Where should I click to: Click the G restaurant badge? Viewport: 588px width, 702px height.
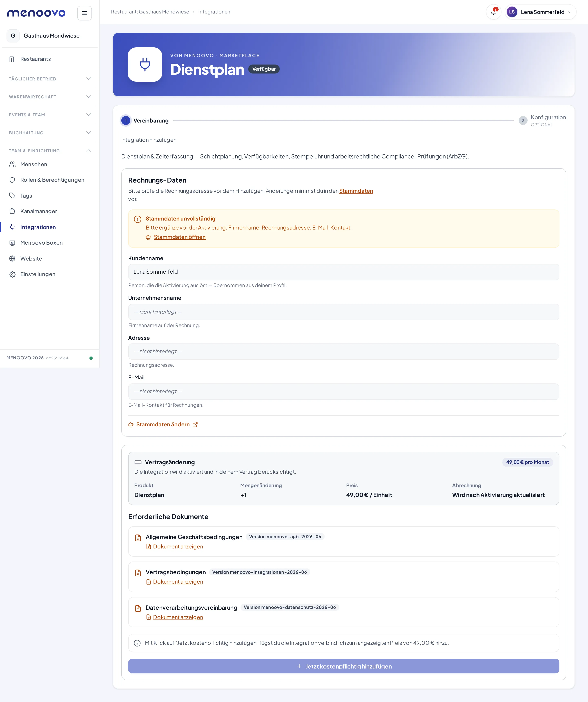(13, 36)
